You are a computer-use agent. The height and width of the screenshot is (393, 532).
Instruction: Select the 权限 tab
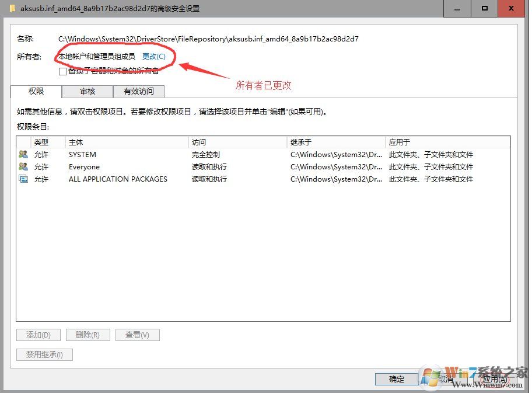click(x=36, y=91)
